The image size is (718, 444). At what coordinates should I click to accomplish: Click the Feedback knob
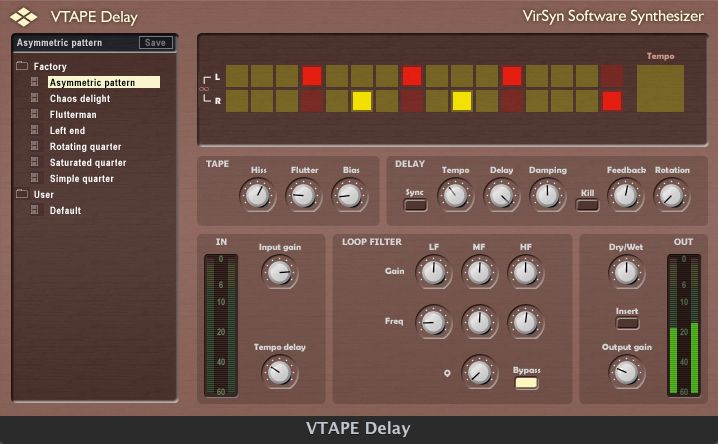(626, 195)
